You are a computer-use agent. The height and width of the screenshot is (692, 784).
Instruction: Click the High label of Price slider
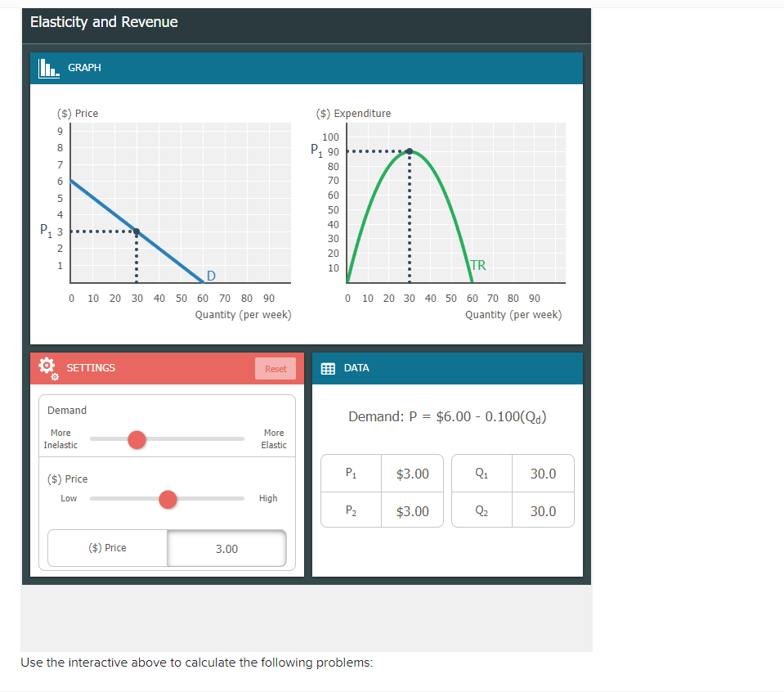pyautogui.click(x=268, y=498)
